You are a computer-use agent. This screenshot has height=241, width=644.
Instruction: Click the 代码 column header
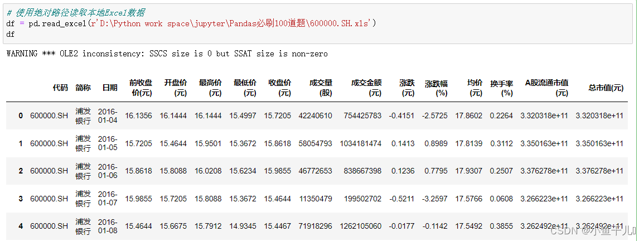click(60, 88)
